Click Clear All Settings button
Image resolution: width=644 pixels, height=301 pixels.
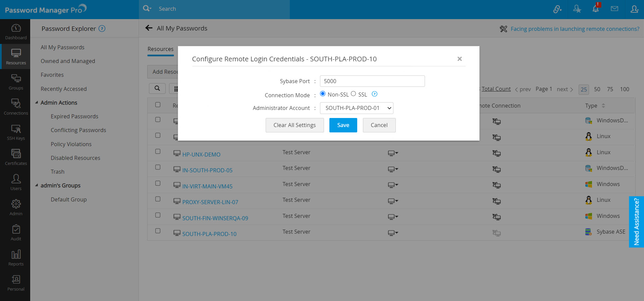[294, 125]
